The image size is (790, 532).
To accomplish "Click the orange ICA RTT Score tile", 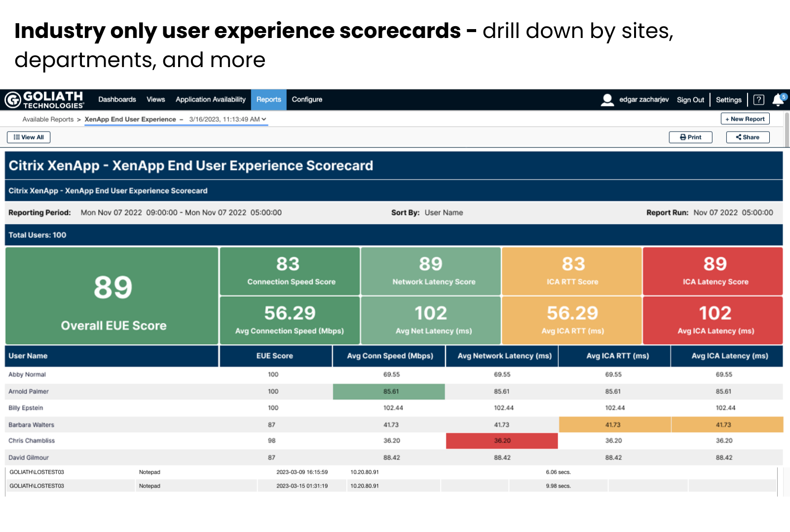I will [x=572, y=271].
